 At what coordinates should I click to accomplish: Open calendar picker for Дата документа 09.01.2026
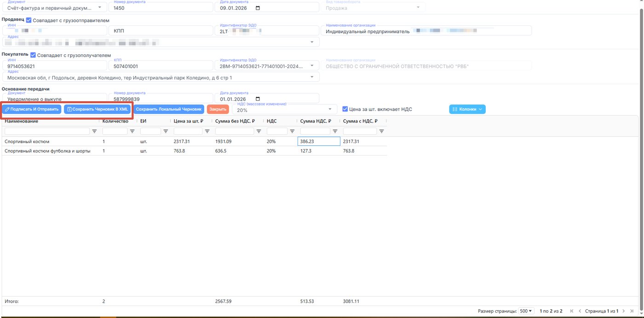tap(258, 8)
